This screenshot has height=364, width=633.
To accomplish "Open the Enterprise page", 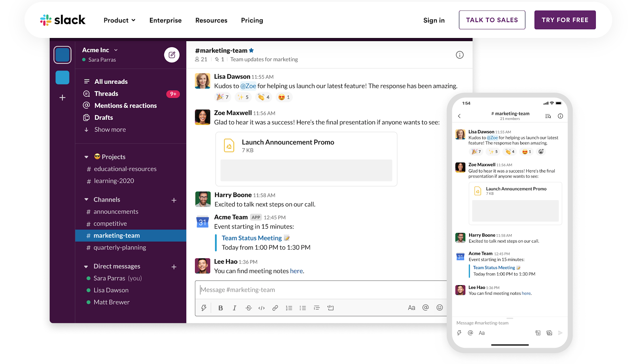I will point(165,20).
